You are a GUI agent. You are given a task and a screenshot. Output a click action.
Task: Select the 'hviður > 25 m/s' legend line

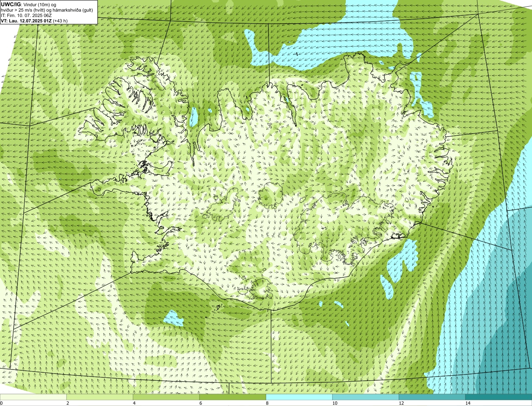pos(47,10)
